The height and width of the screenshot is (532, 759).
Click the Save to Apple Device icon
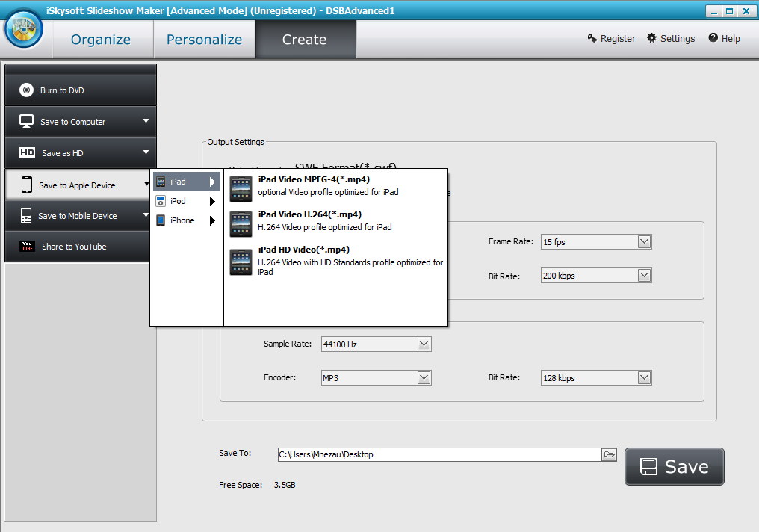pos(26,184)
